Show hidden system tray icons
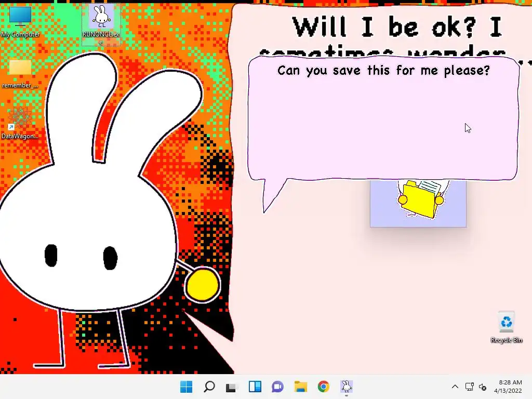532x399 pixels. tap(455, 387)
